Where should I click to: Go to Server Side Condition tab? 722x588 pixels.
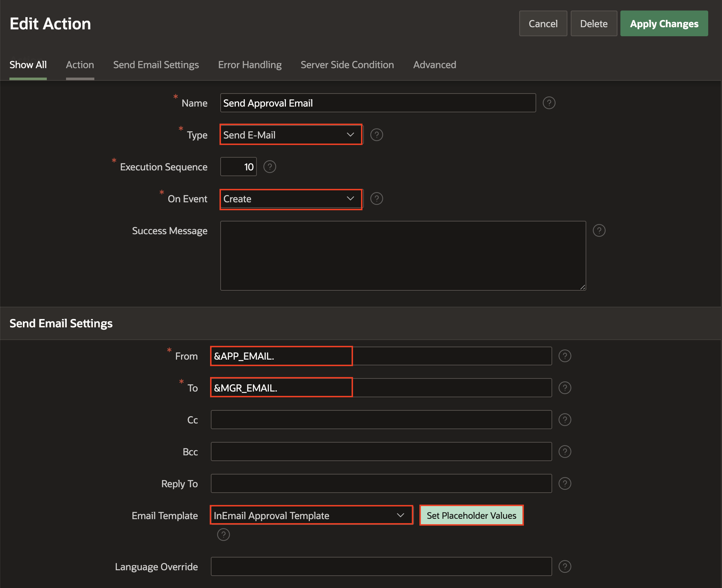[x=347, y=65]
